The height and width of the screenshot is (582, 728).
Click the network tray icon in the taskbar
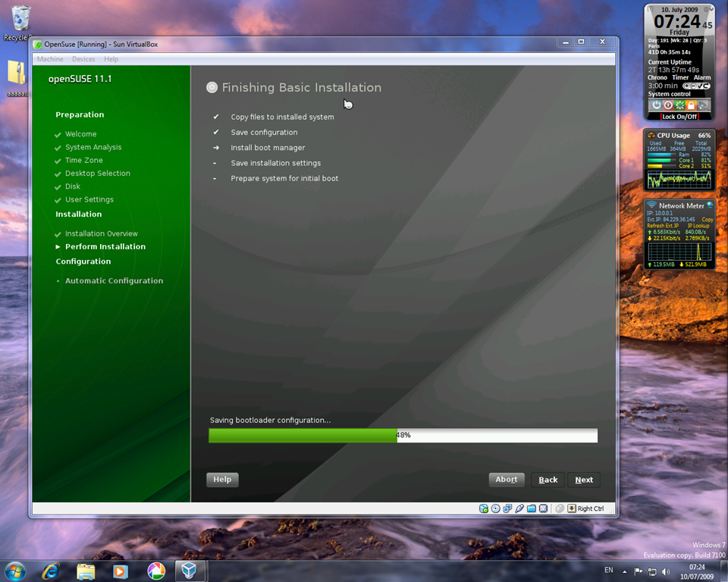click(x=652, y=571)
